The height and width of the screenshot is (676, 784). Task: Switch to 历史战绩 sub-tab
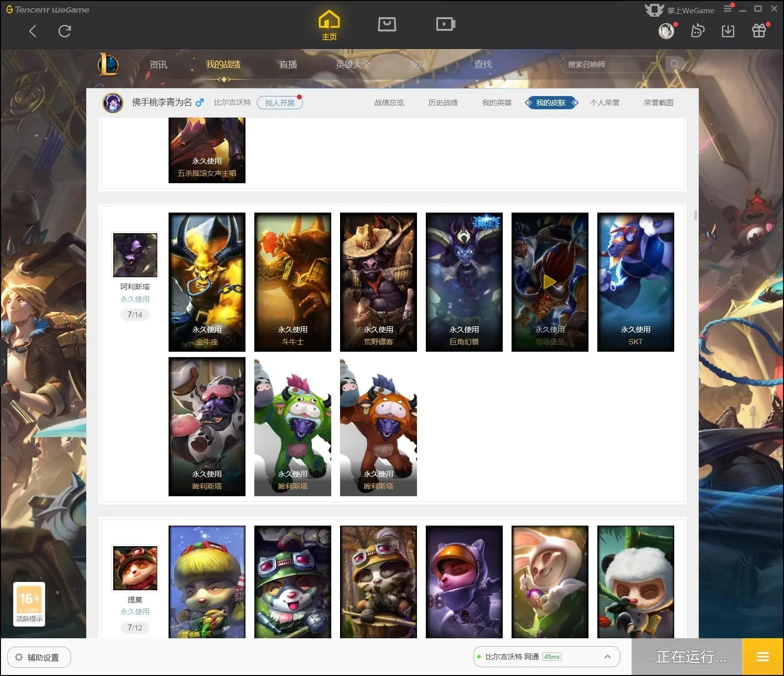443,103
